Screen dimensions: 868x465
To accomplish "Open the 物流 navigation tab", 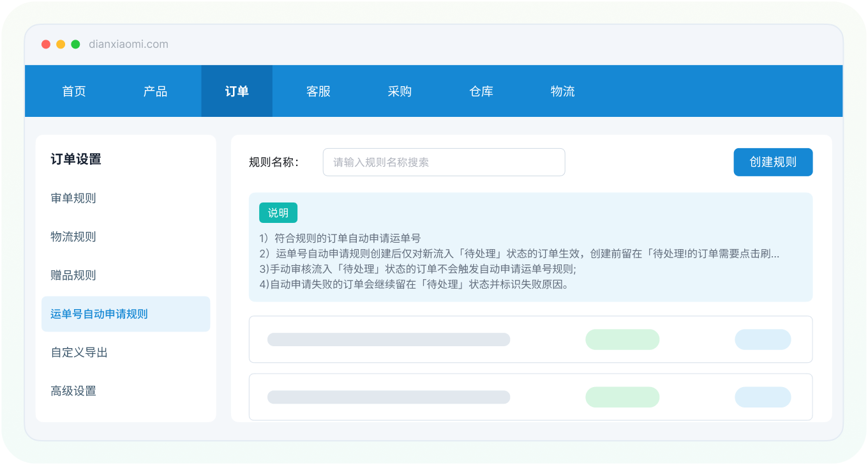I will pyautogui.click(x=563, y=91).
